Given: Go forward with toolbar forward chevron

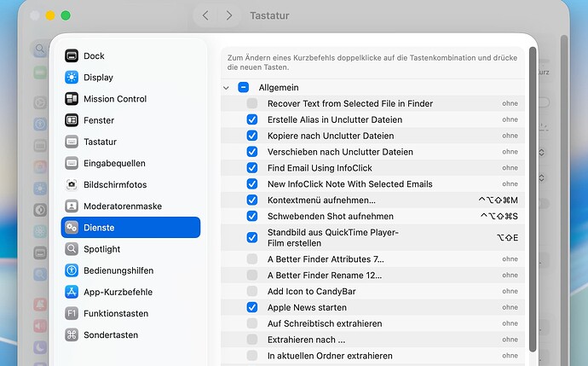Looking at the screenshot, I should pyautogui.click(x=228, y=15).
